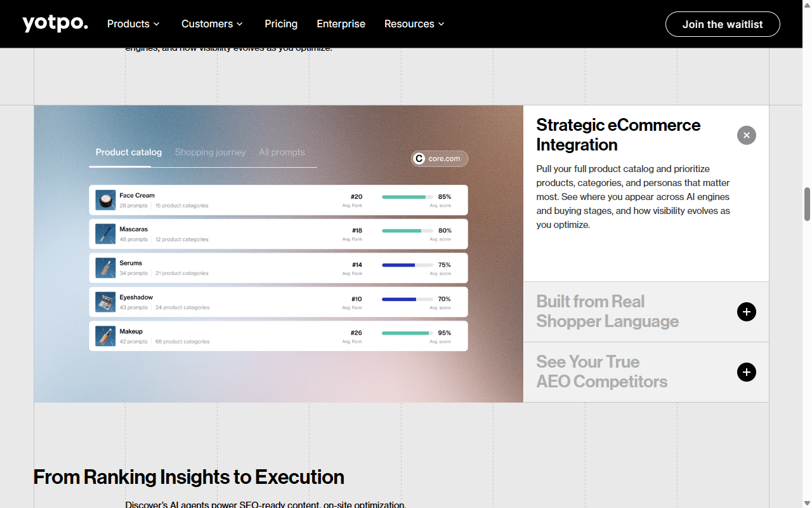Click the #10 average rank value
812x508 pixels.
pos(357,299)
